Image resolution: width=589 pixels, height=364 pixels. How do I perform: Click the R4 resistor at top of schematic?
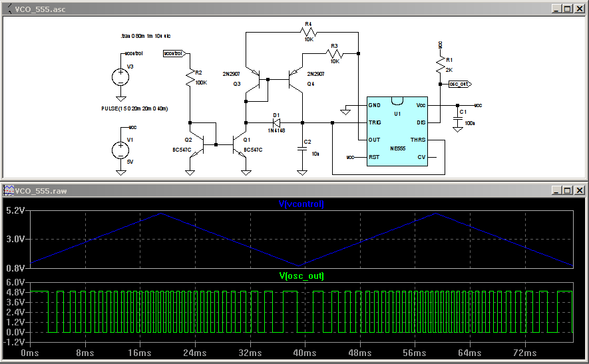pos(309,33)
